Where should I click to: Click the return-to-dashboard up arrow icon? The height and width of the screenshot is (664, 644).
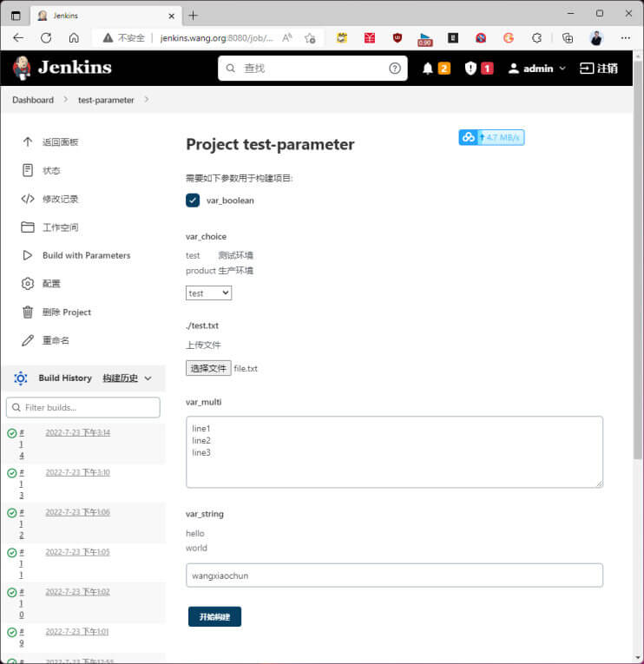point(28,141)
